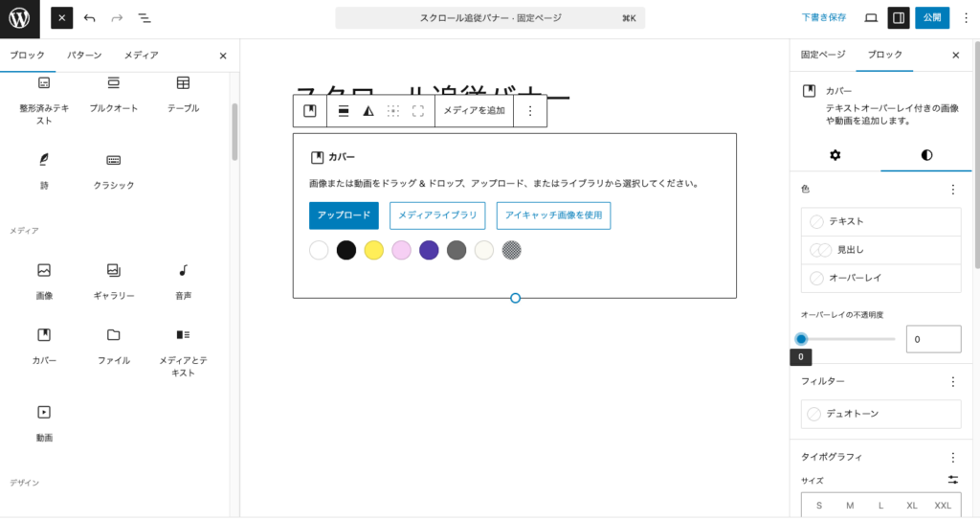Click the 公開 publish button
This screenshot has height=521, width=980.
pyautogui.click(x=932, y=18)
